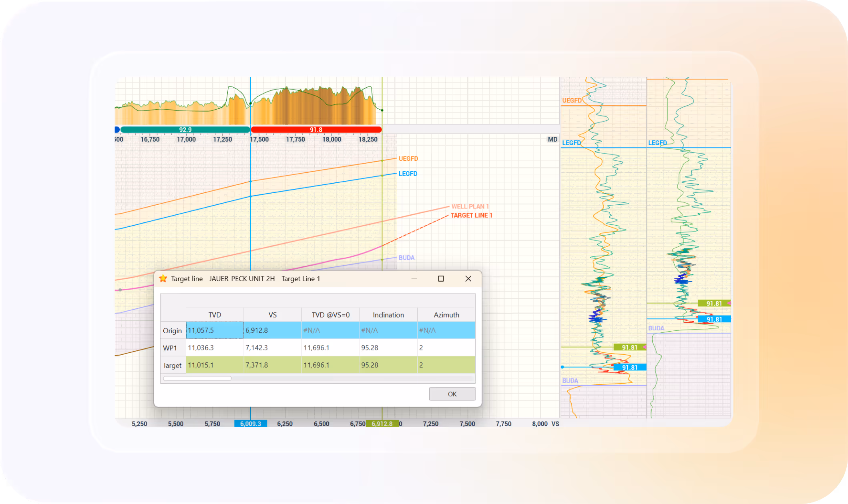This screenshot has width=848, height=504.
Task: Select the Target VS cell 7,371.8
Action: point(272,365)
